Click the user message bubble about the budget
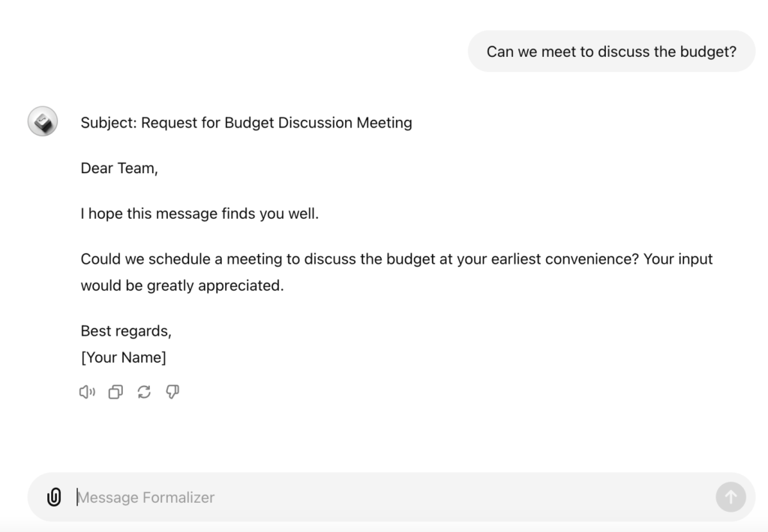 tap(611, 51)
